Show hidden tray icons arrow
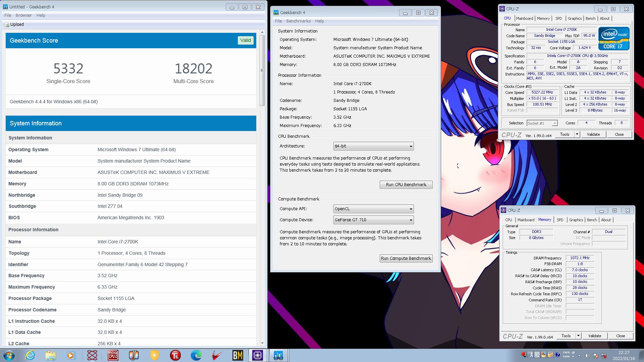The height and width of the screenshot is (362, 644). [579, 356]
